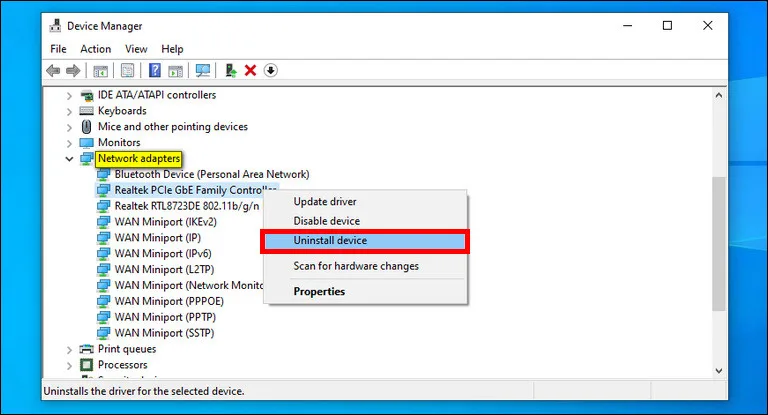
Task: Select WAN Miniport (PPTP)
Action: (165, 317)
